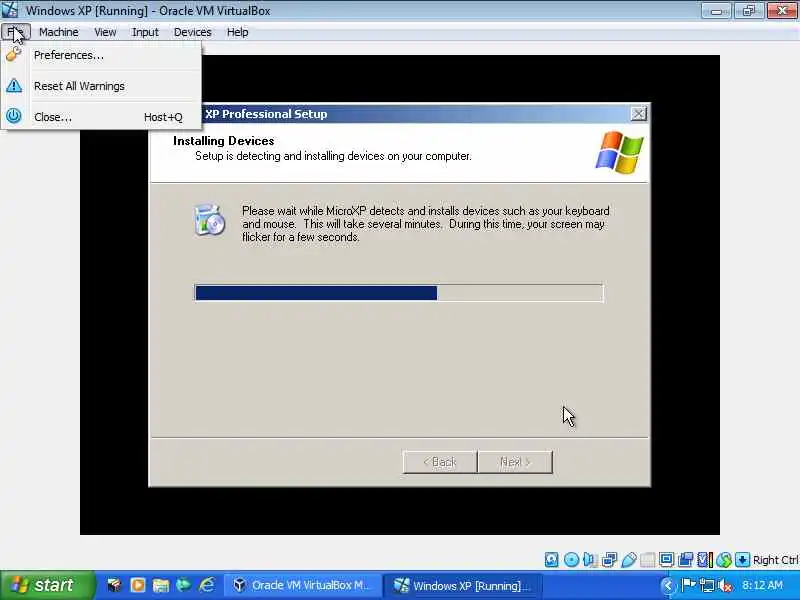
Task: Open the Devices menu
Action: click(x=192, y=32)
